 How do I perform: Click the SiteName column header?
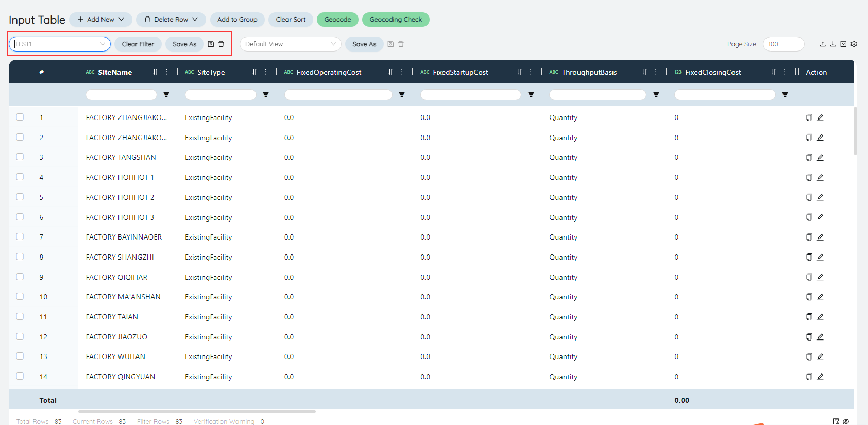coord(115,72)
